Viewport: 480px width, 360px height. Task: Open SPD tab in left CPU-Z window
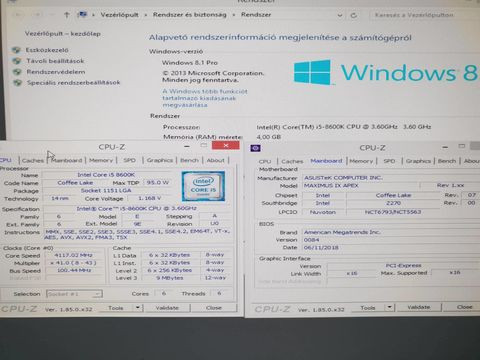pyautogui.click(x=129, y=160)
